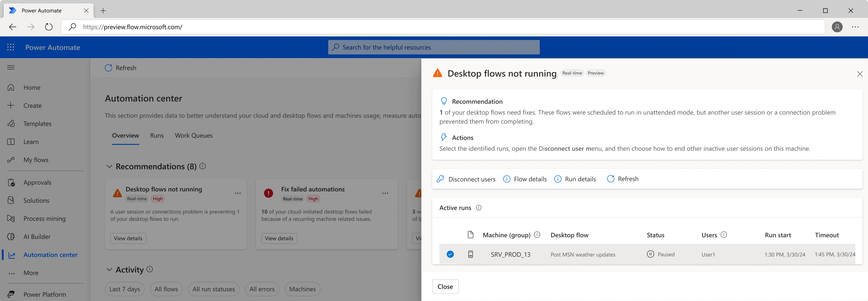Toggle the Machines activity filter

[302, 289]
